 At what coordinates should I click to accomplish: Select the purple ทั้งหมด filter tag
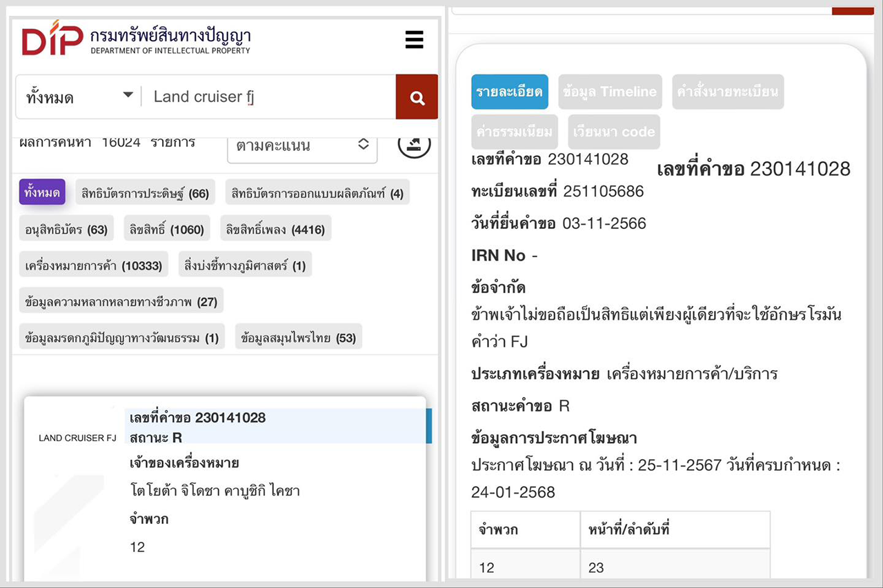tap(42, 193)
